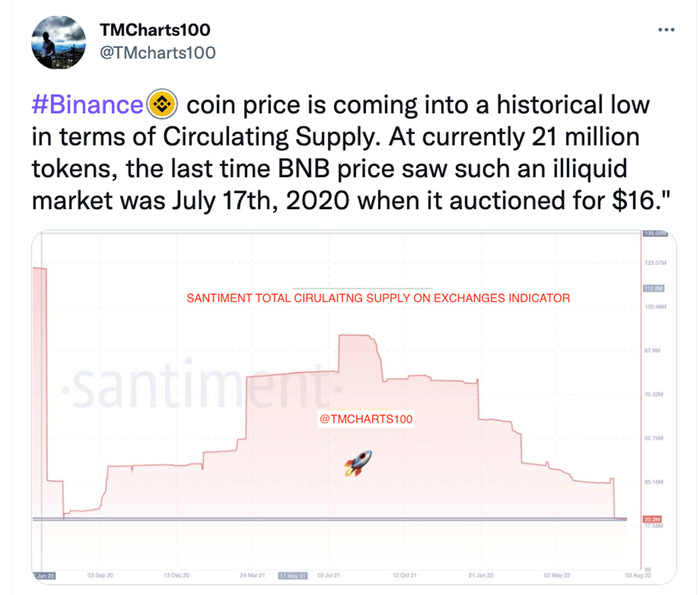Viewport: 700px width, 595px height.
Task: Click the 12 Oct 21 axis date
Action: pyautogui.click(x=405, y=576)
